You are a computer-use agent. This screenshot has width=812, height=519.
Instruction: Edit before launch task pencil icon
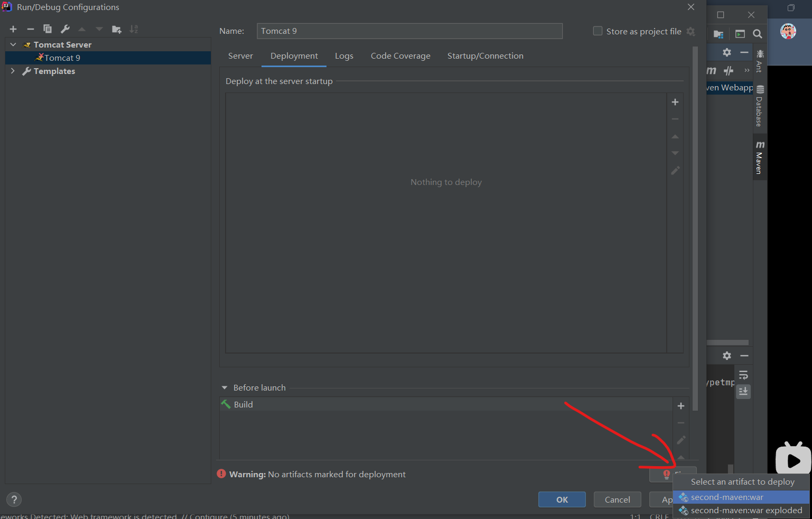click(681, 440)
